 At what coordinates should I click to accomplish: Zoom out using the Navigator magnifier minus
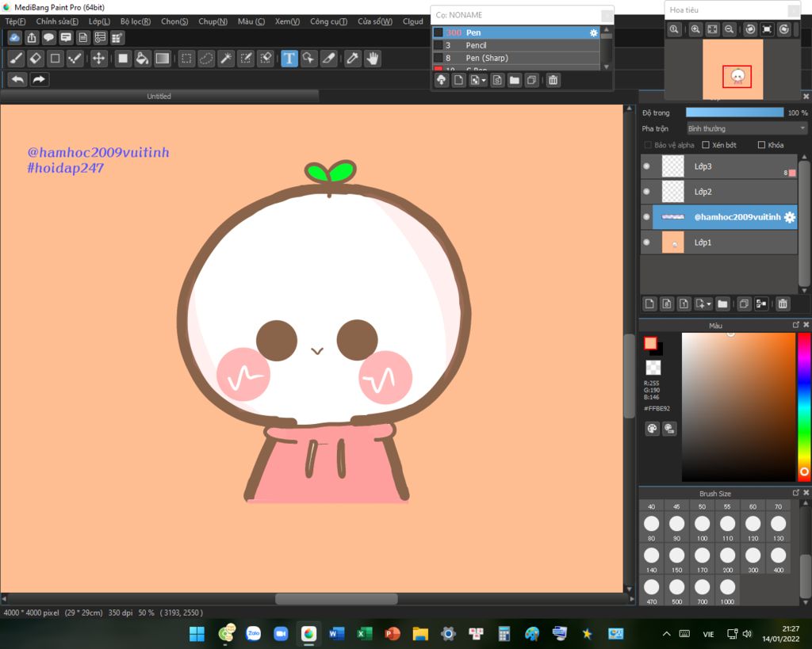(x=730, y=29)
